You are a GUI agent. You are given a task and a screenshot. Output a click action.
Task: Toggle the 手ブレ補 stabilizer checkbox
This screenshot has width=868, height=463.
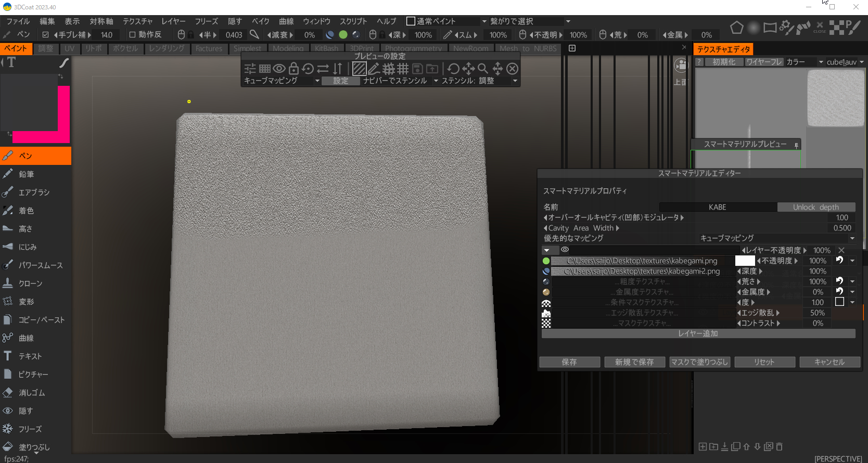(x=46, y=35)
